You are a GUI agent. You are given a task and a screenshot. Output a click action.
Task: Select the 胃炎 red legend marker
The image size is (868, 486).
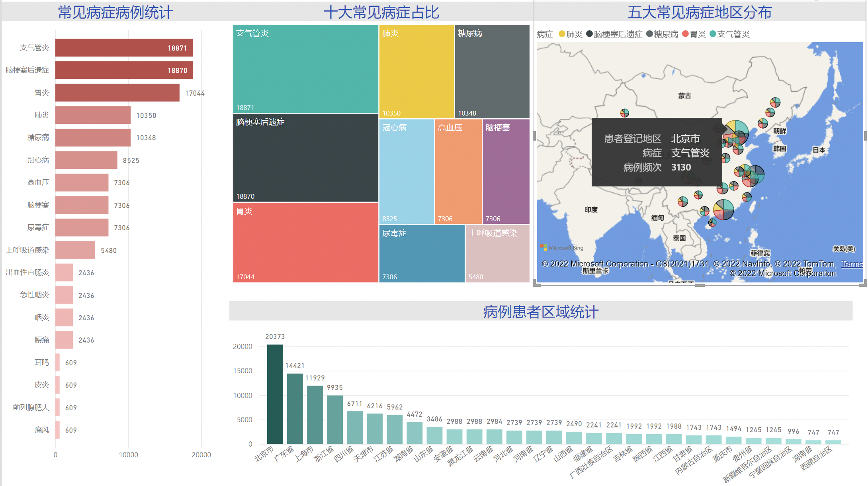coord(685,34)
